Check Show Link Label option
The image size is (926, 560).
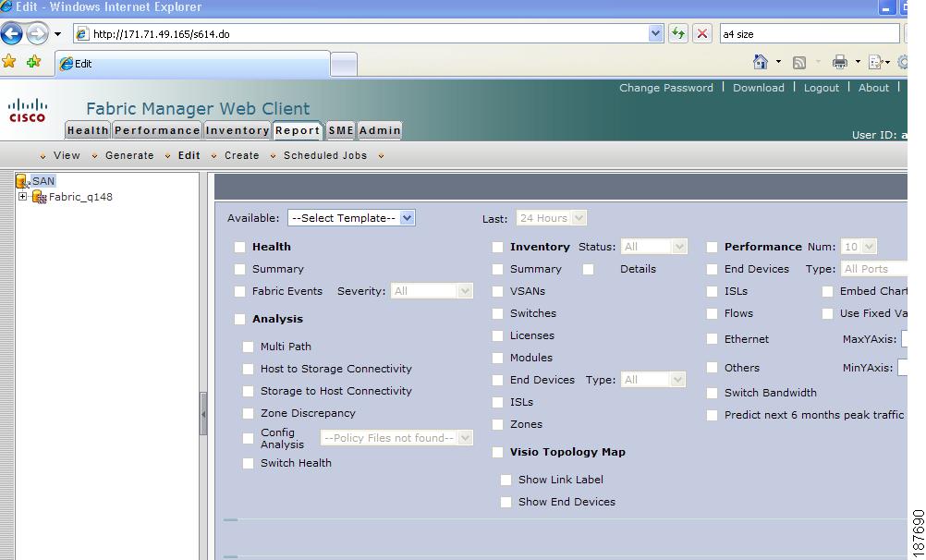point(506,480)
